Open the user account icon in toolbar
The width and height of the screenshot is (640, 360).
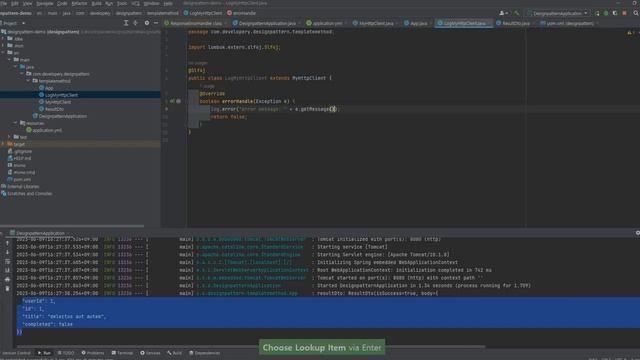(503, 13)
